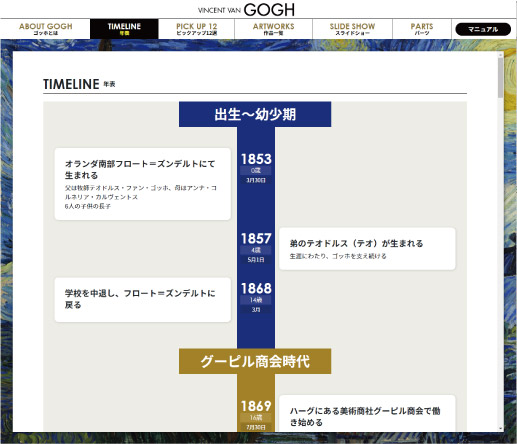Screen dimensions: 517x444
Task: Select the 出生〜幼少期 period header
Action: [255, 114]
